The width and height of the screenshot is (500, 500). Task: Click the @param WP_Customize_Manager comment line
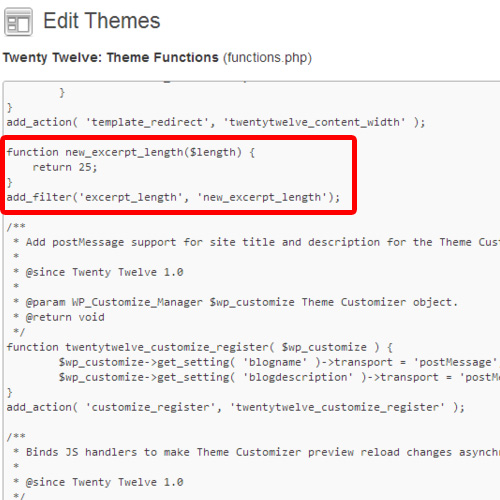[x=235, y=302]
